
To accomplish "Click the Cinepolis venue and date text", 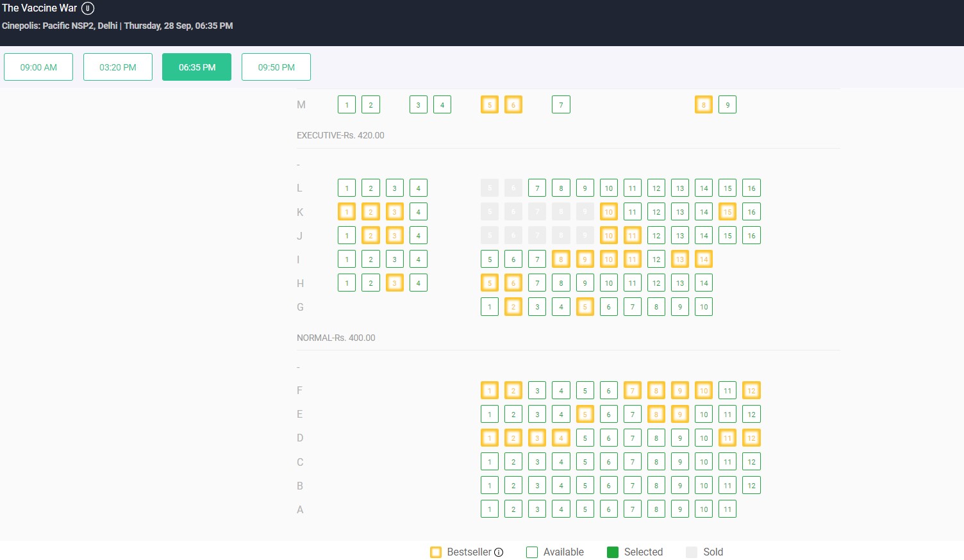I will (x=117, y=26).
